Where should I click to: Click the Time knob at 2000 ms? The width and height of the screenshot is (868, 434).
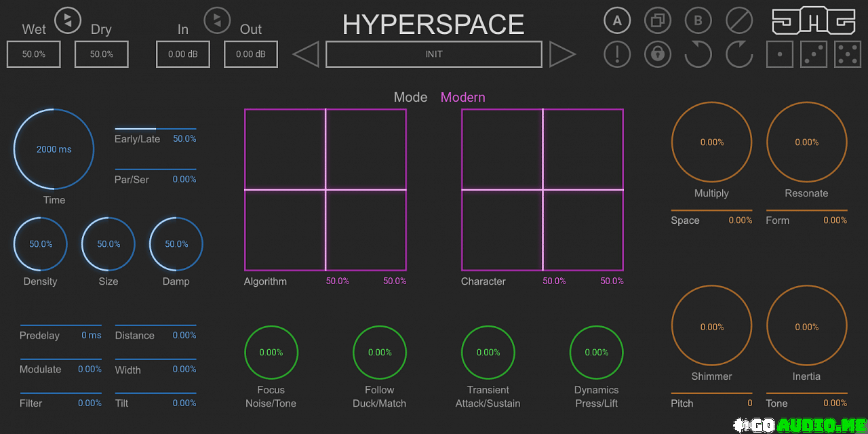[54, 149]
